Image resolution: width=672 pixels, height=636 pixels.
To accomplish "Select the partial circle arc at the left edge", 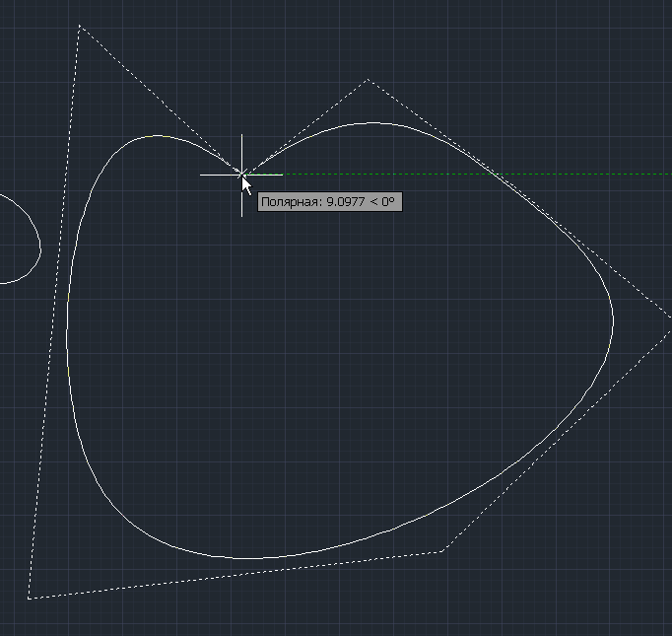I will [x=39, y=247].
